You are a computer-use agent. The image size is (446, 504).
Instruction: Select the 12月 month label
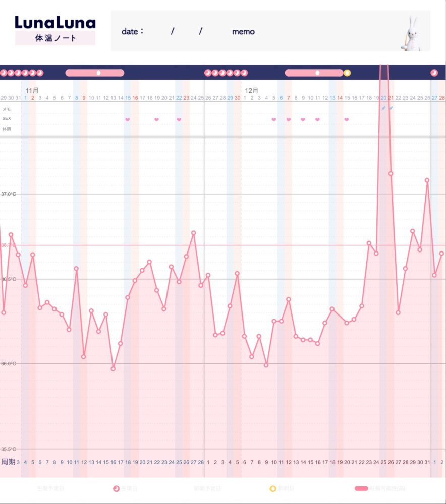[252, 90]
